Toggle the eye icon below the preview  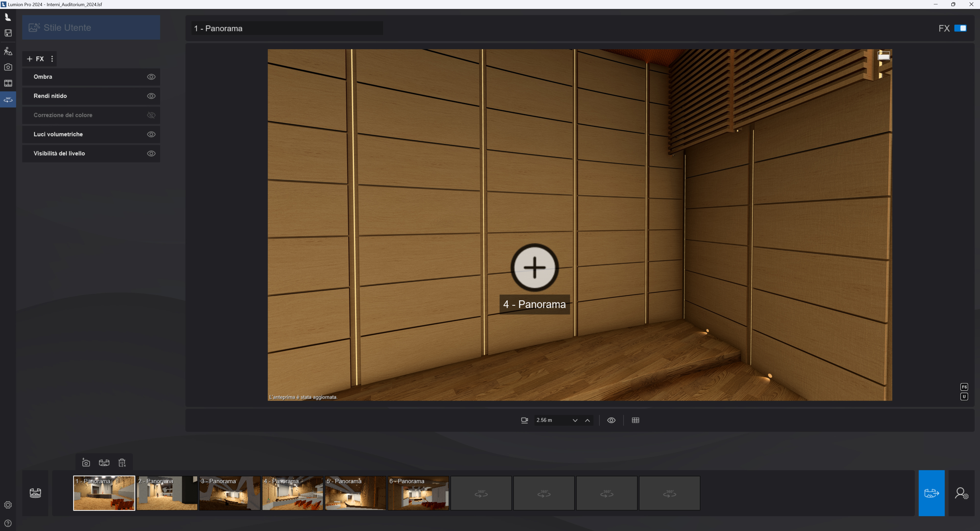(611, 420)
